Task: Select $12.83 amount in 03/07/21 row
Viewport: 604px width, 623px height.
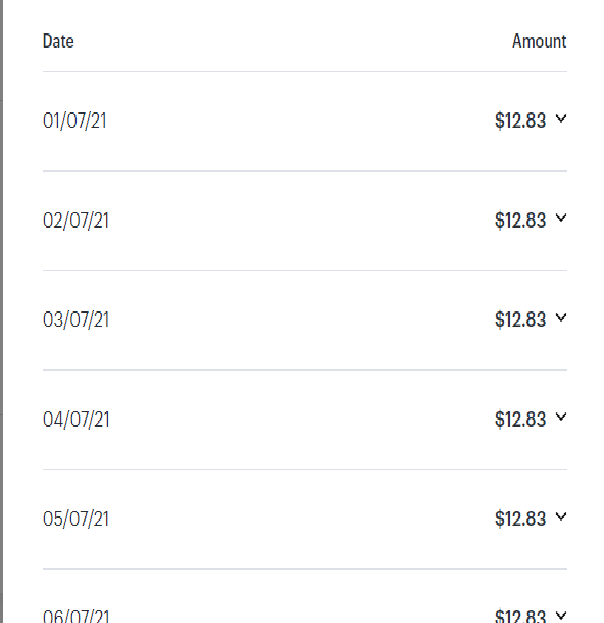Action: tap(521, 320)
